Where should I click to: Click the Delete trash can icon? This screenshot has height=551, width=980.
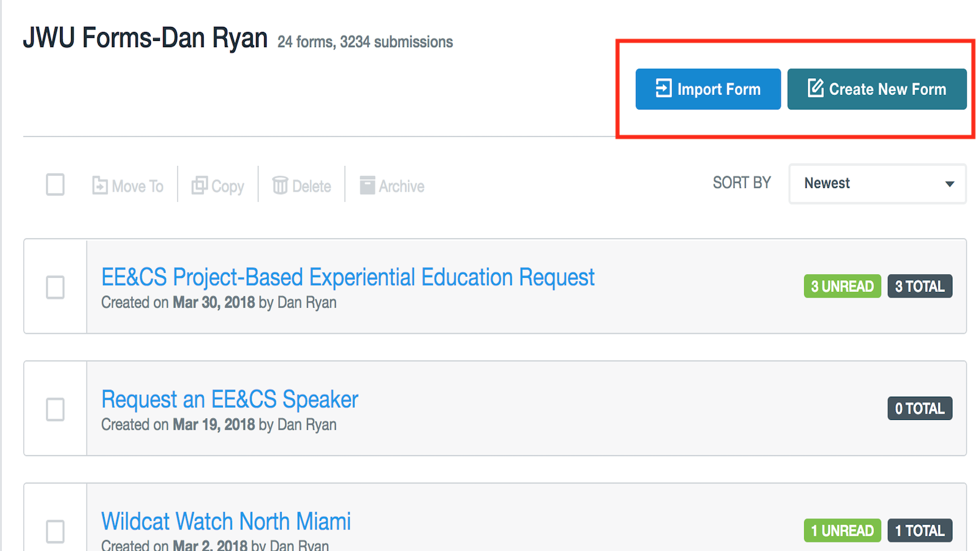click(x=280, y=185)
